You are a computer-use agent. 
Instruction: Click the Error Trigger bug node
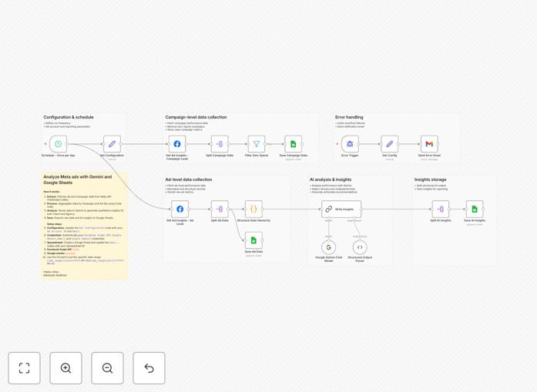tap(350, 144)
